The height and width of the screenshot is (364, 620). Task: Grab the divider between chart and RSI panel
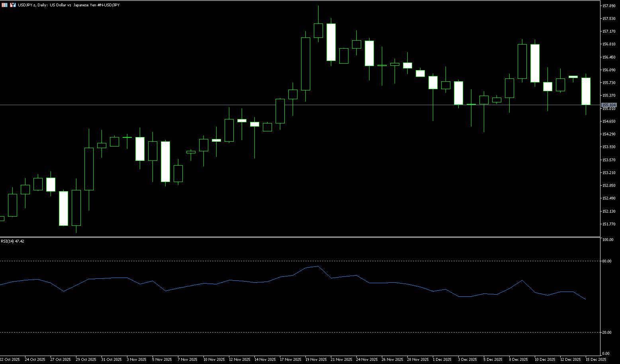[x=299, y=237]
